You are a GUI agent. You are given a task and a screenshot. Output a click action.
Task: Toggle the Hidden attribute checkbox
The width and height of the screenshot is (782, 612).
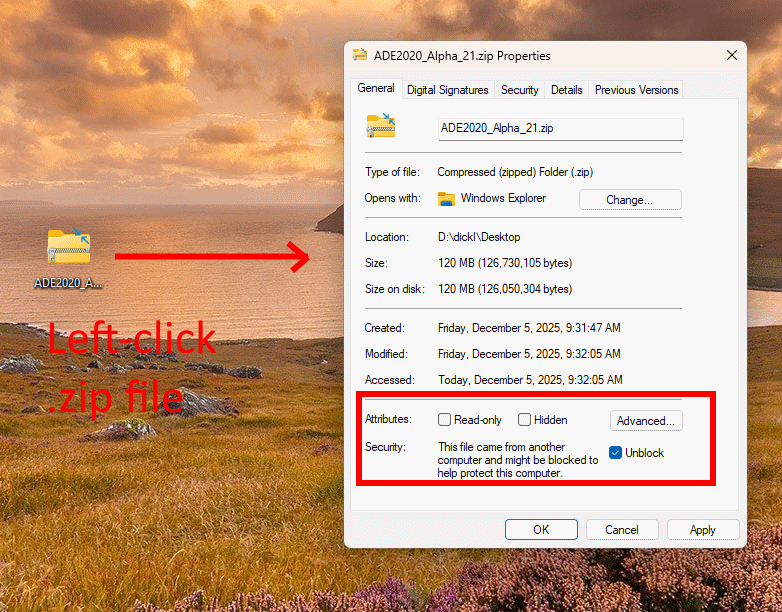point(524,419)
